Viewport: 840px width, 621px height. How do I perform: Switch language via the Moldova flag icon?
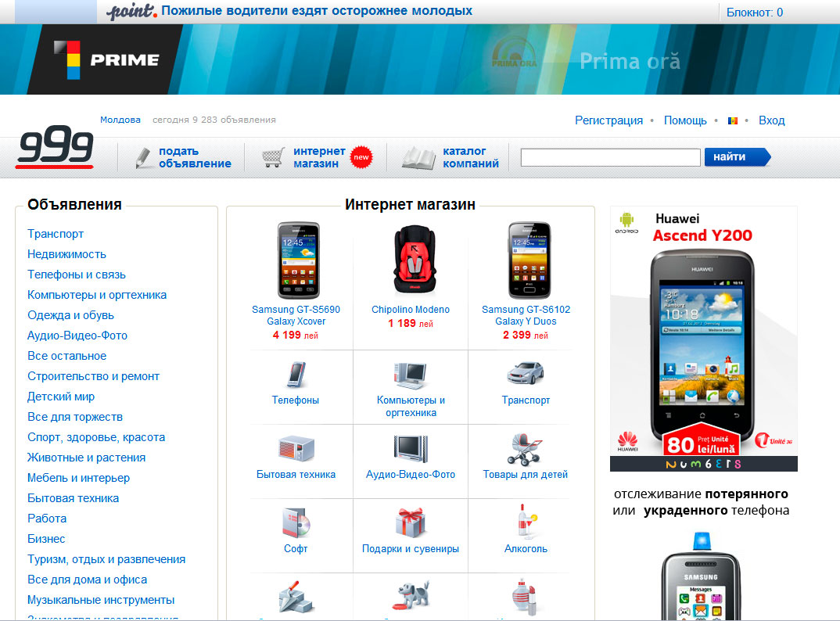click(733, 121)
